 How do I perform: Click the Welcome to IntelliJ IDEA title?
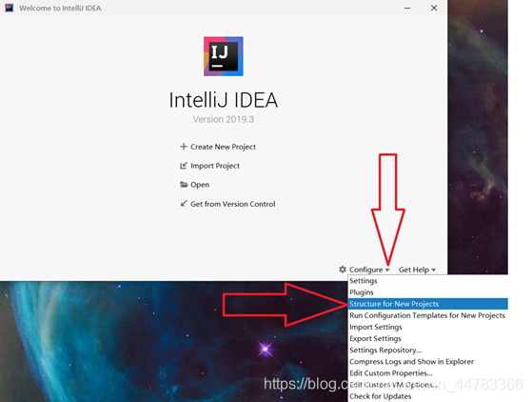point(60,9)
